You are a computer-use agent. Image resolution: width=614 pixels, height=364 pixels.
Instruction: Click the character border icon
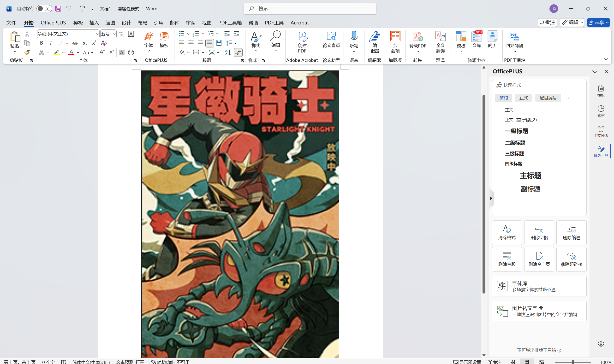[131, 34]
